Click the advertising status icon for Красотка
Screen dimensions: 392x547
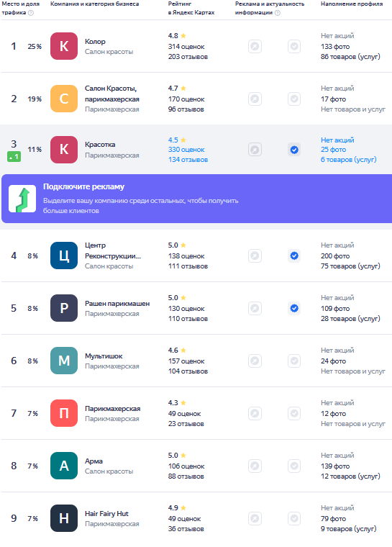(255, 150)
